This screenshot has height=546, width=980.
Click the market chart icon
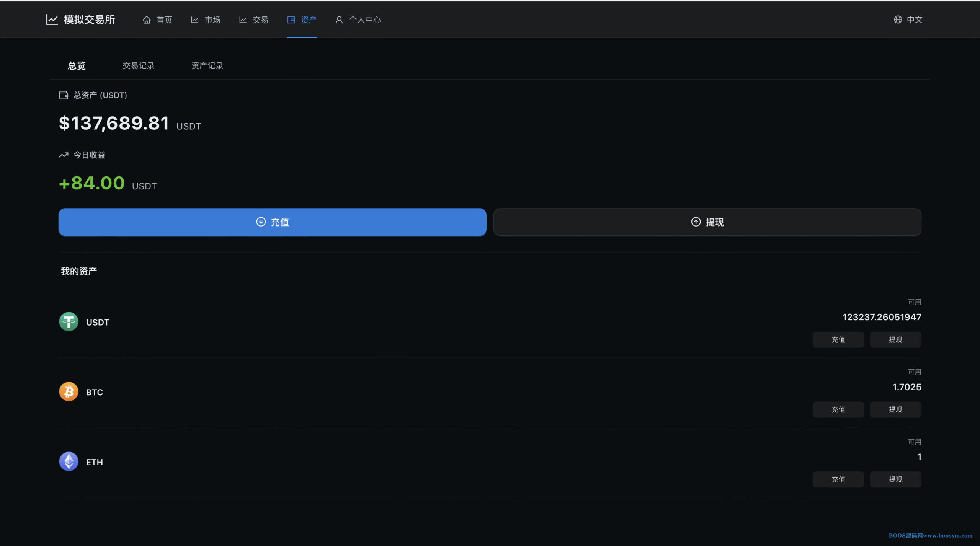[x=194, y=20]
